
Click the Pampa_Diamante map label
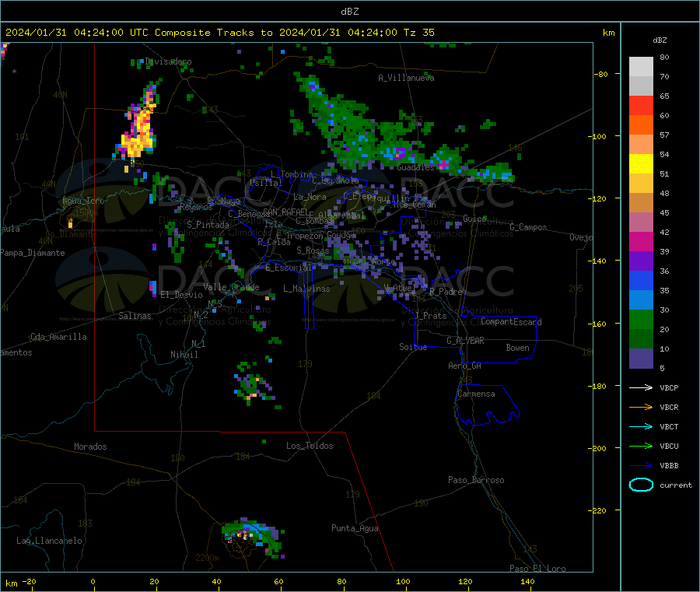33,253
